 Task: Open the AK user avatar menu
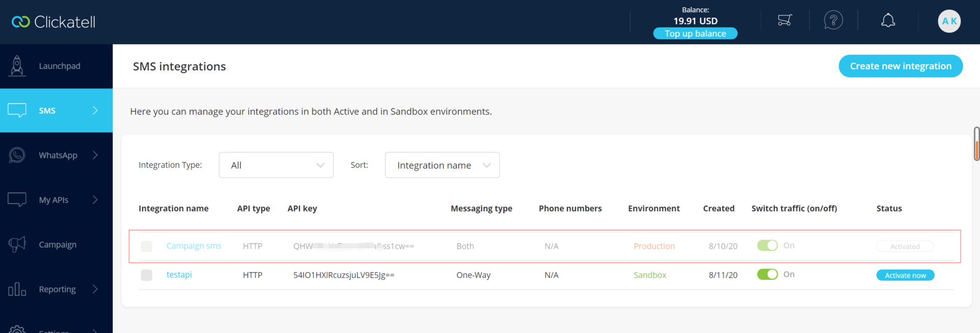pos(949,21)
